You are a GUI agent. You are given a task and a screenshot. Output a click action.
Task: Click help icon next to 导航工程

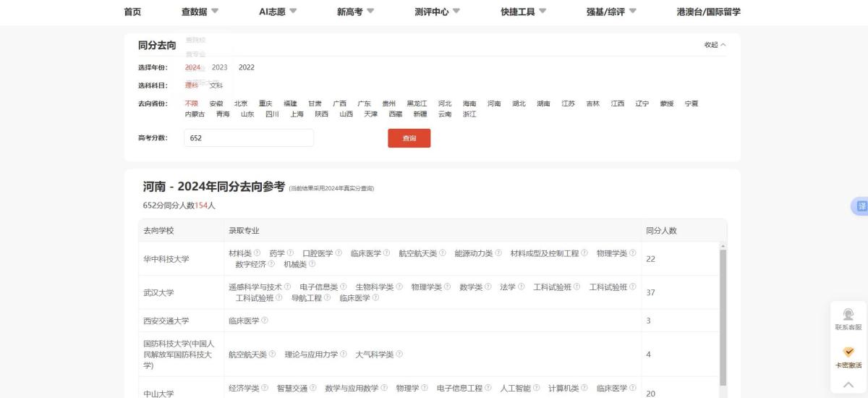tap(327, 298)
